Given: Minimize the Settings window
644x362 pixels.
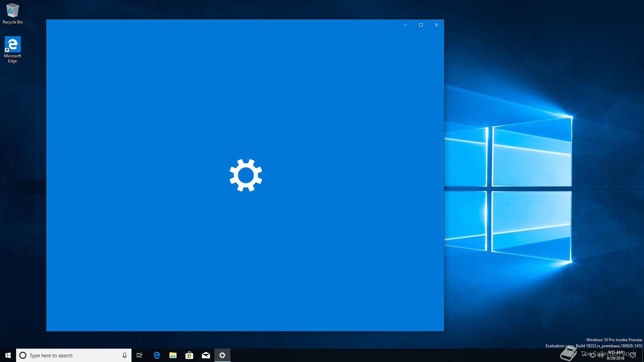Looking at the screenshot, I should [x=406, y=25].
